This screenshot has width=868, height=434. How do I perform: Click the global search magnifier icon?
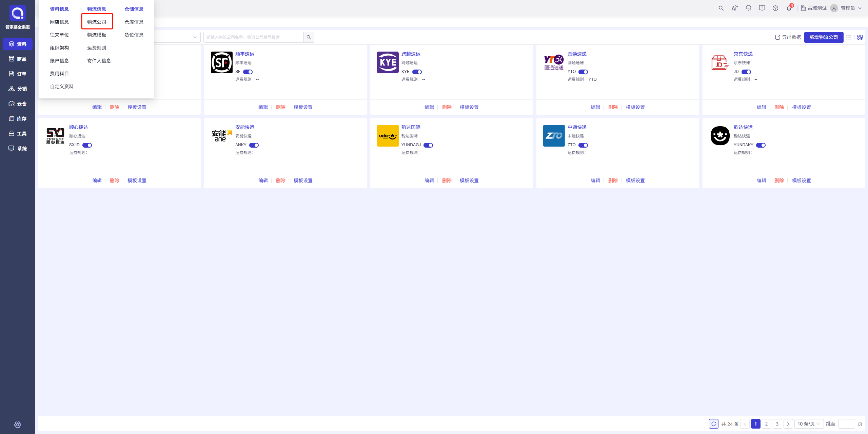point(721,8)
